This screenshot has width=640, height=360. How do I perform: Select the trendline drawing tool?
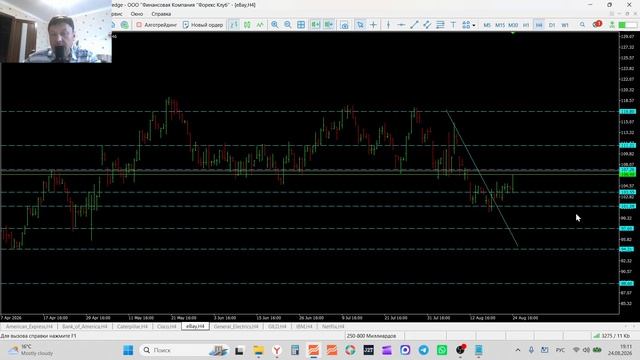[414, 25]
